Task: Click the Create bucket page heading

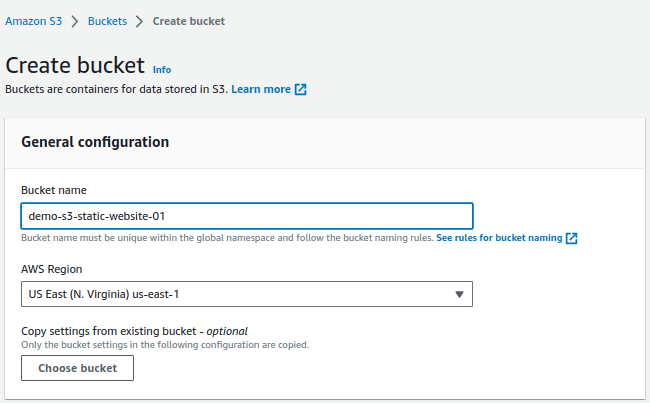Action: (75, 65)
